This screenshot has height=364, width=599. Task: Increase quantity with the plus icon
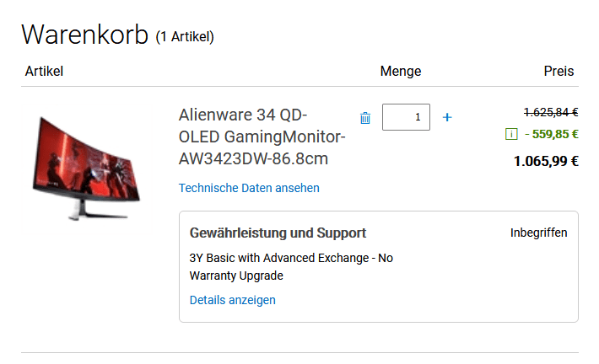(x=447, y=117)
